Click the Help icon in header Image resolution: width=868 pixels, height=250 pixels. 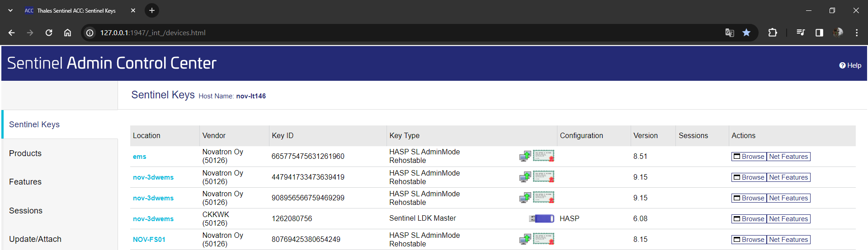click(x=842, y=65)
